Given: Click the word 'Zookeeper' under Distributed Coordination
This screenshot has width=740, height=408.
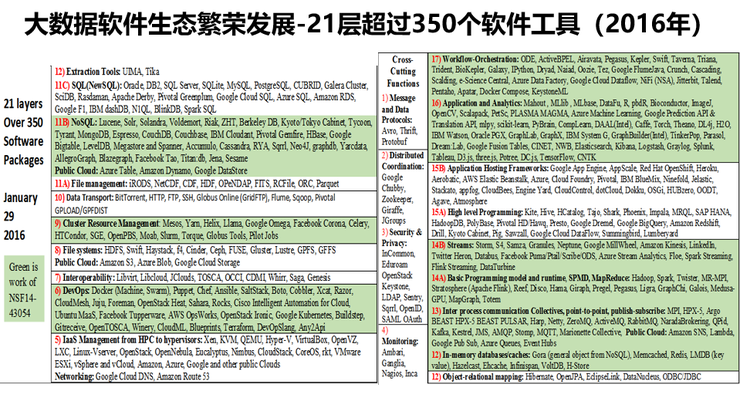Looking at the screenshot, I should (397, 199).
